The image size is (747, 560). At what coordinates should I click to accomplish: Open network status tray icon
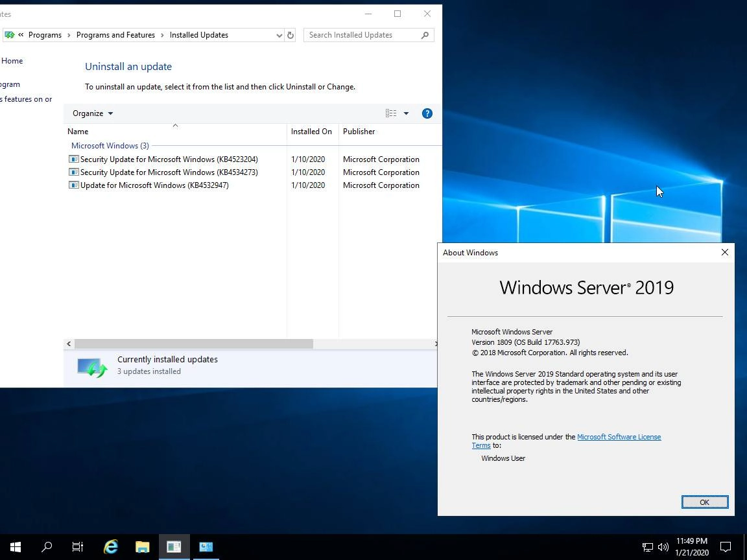647,547
